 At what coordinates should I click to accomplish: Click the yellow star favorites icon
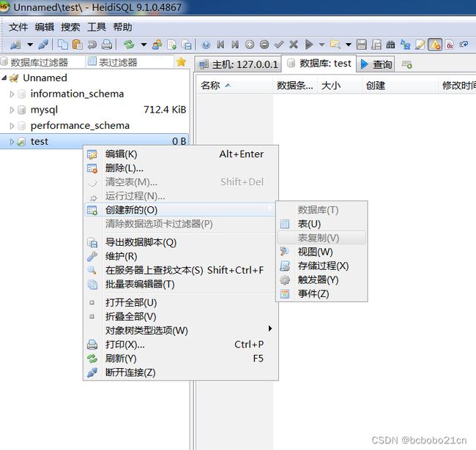[x=181, y=62]
